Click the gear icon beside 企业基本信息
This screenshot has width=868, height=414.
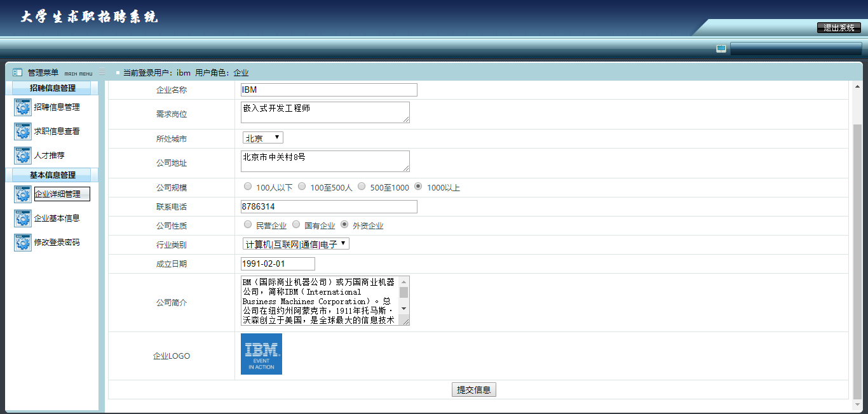(x=23, y=218)
